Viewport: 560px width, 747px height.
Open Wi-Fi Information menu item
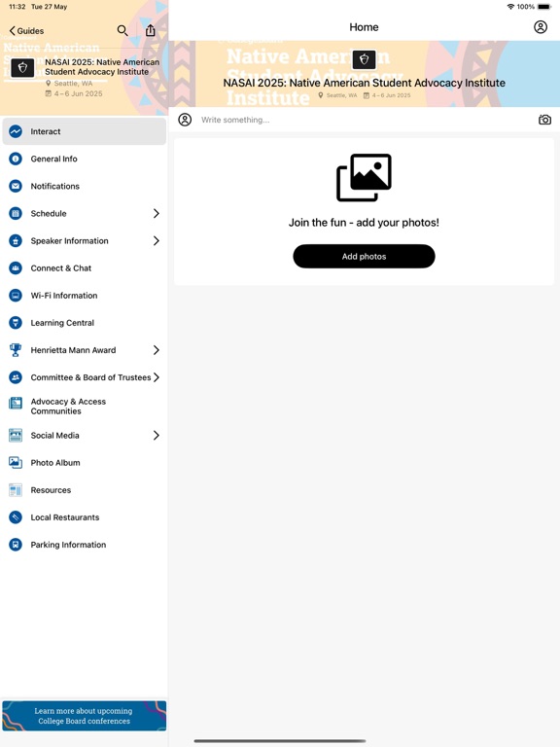[85, 296]
